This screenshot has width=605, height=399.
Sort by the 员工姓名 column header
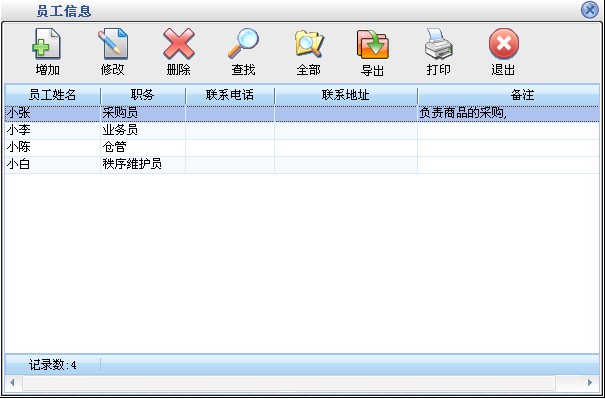click(52, 95)
